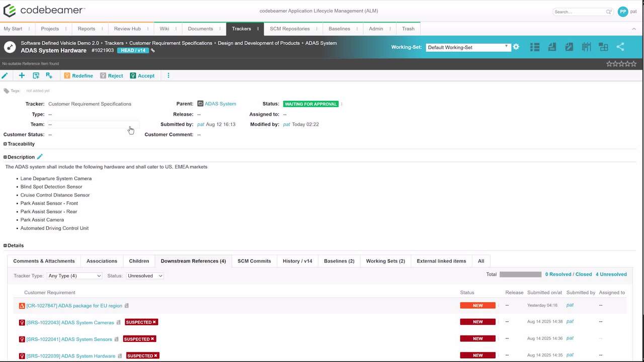Click the plus icon to add a new item
Viewport: 644px width, 362px height.
tap(22, 75)
